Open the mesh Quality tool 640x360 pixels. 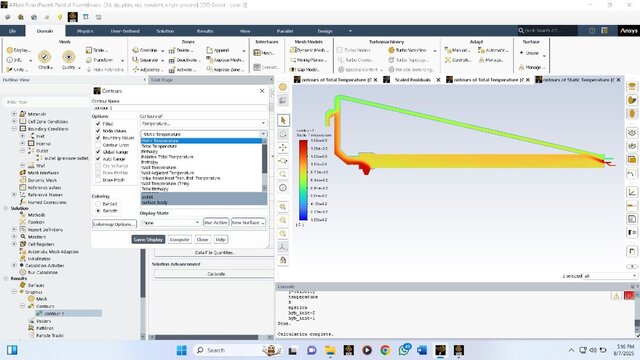tap(69, 60)
